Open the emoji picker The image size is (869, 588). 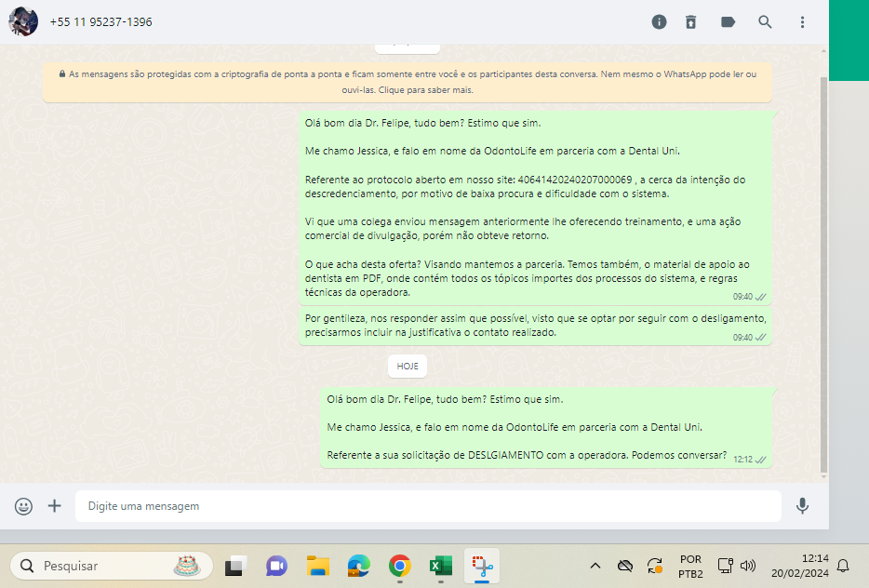point(23,506)
